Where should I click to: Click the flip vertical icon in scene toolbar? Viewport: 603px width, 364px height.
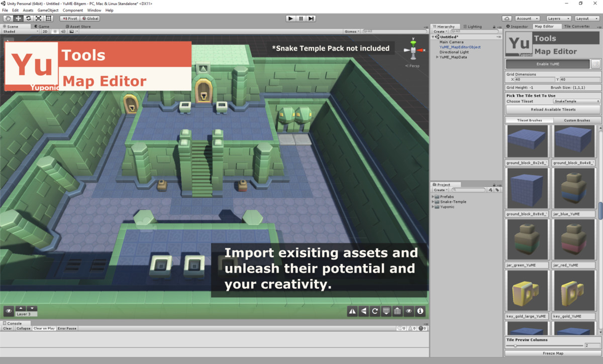coord(364,311)
